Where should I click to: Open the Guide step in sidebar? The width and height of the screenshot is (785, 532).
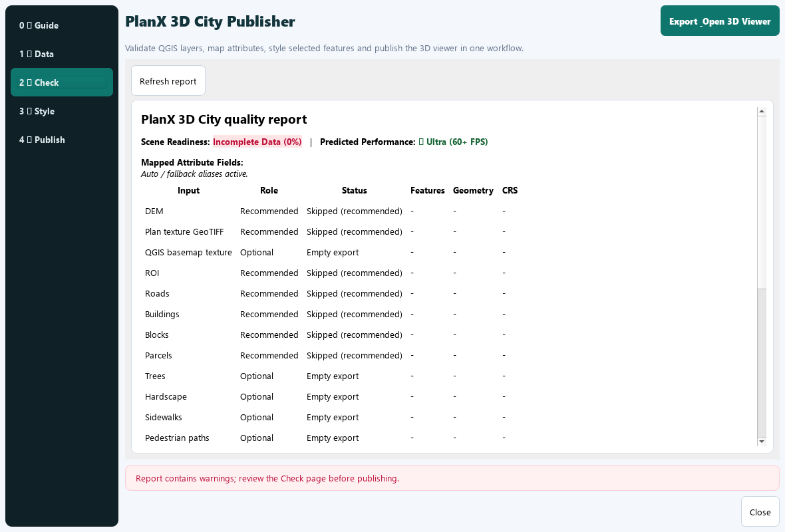pyautogui.click(x=62, y=25)
